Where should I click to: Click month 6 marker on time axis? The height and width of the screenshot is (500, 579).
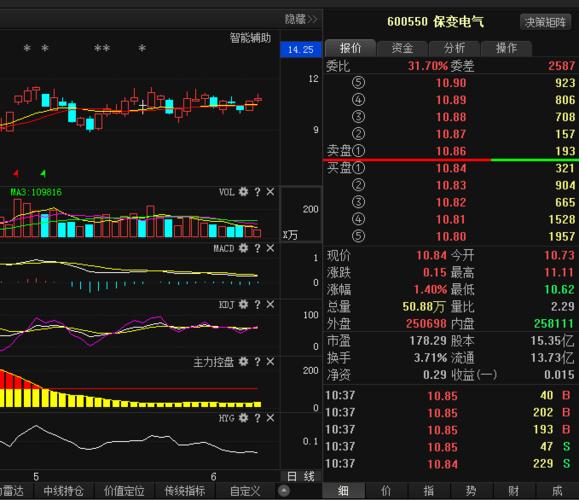tap(213, 477)
